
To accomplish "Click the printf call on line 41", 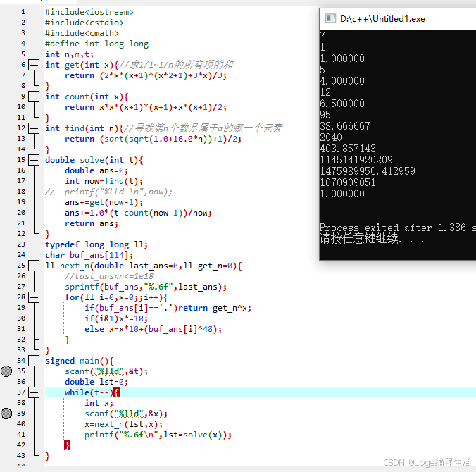I will [x=158, y=435].
